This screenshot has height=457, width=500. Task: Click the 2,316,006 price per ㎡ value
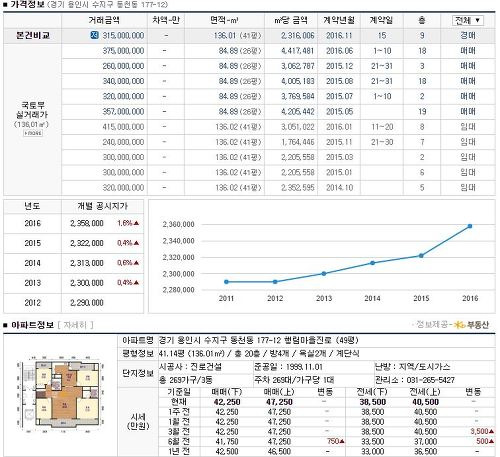tap(298, 35)
